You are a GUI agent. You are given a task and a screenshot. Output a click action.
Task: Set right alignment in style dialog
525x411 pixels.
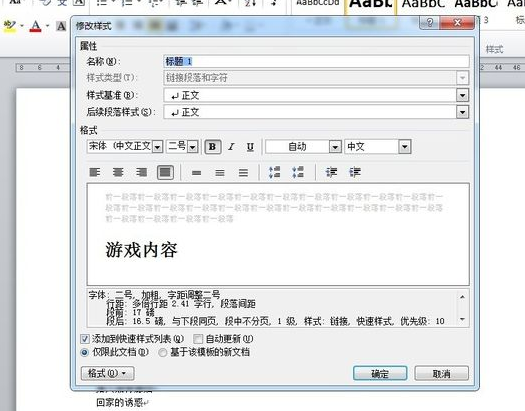142,172
